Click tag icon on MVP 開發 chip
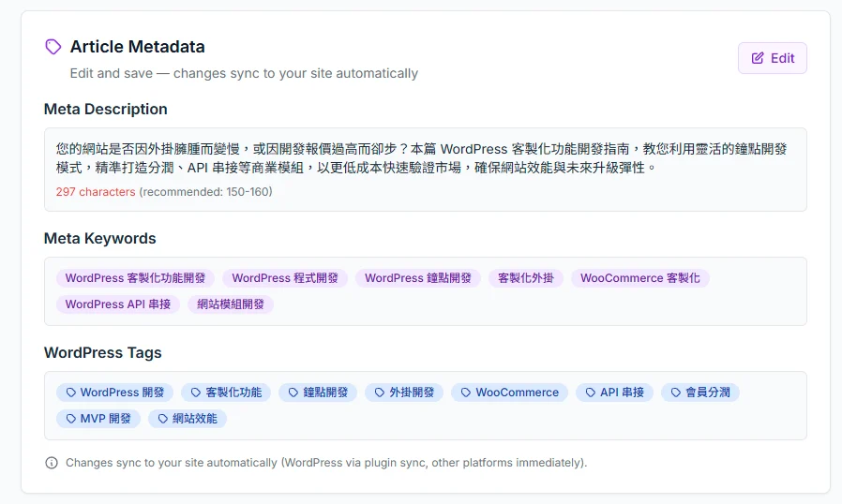Image resolution: width=842 pixels, height=504 pixels. (x=71, y=419)
